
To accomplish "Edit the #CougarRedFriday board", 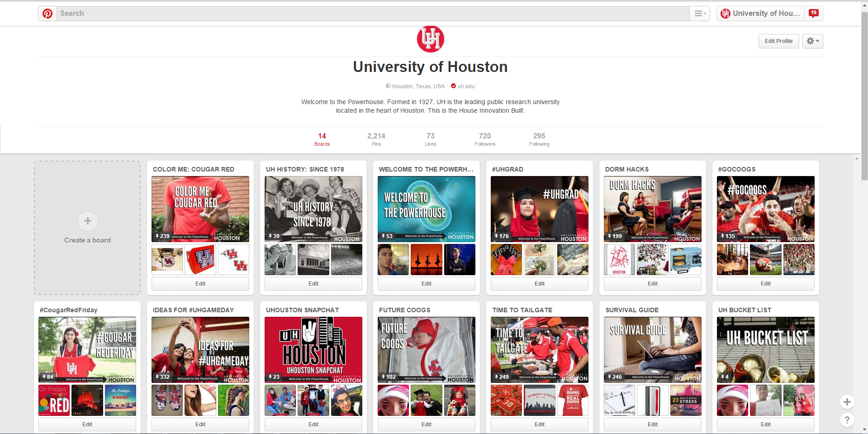I will click(x=87, y=424).
